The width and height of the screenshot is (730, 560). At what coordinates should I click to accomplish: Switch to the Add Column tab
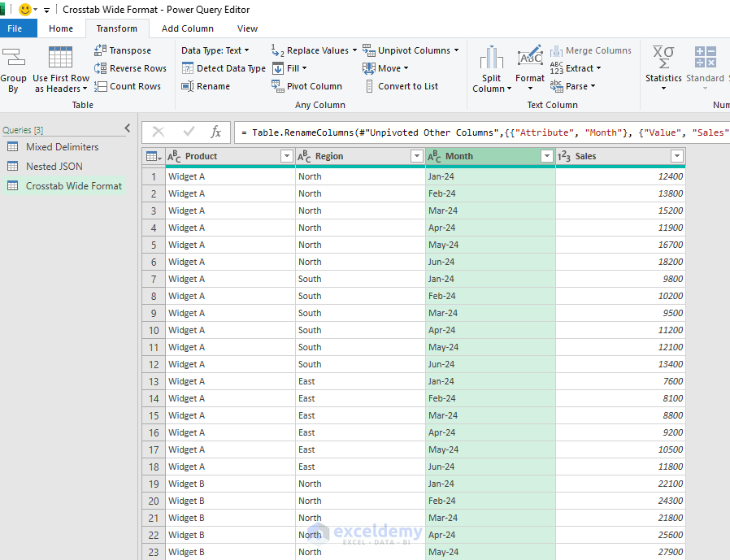(x=188, y=28)
